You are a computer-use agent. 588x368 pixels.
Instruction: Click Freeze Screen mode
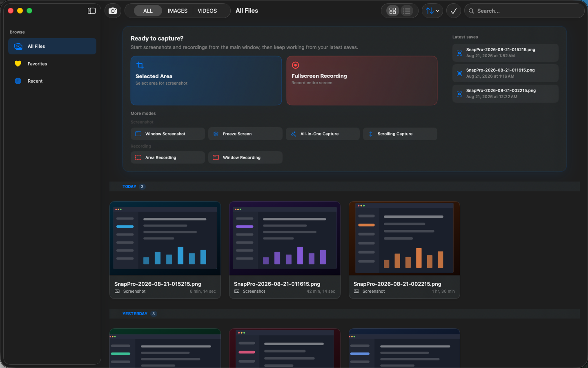(x=245, y=134)
